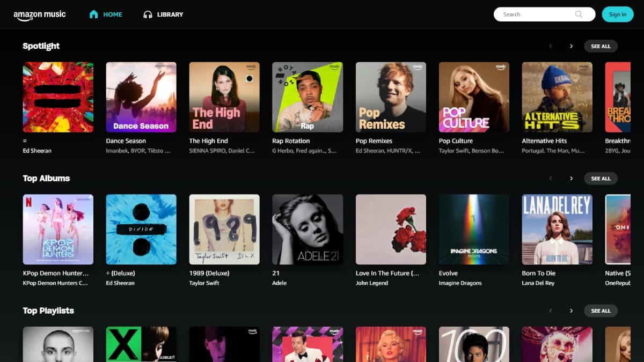
Task: Open the Evolve album by Imagine Dragons
Action: (x=474, y=229)
